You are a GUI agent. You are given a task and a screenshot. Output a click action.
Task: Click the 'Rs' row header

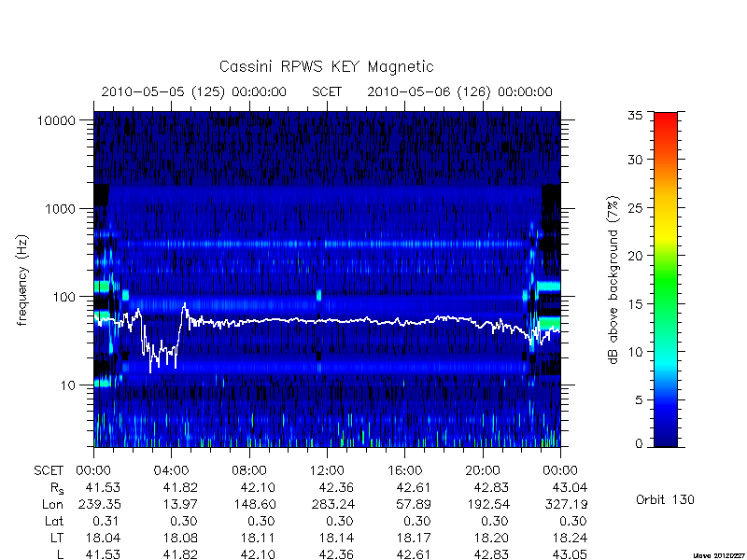(x=57, y=488)
